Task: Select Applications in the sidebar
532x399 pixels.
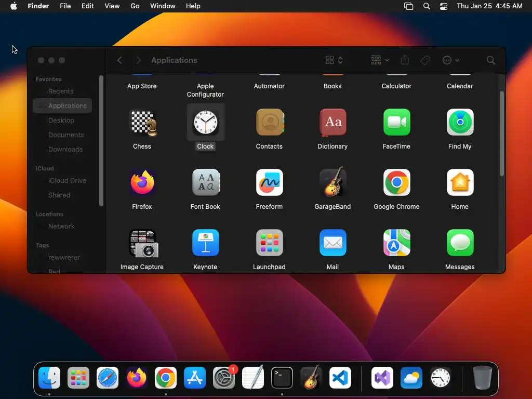Action: (x=62, y=105)
